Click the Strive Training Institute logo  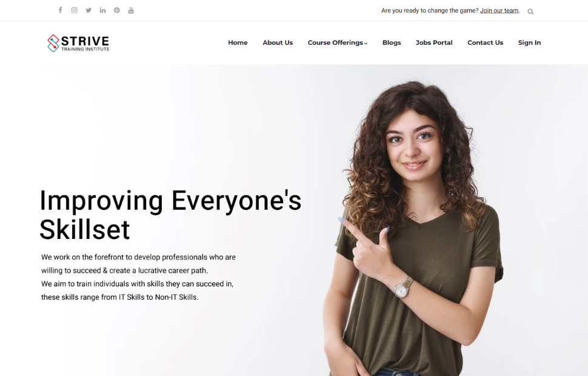tap(78, 43)
